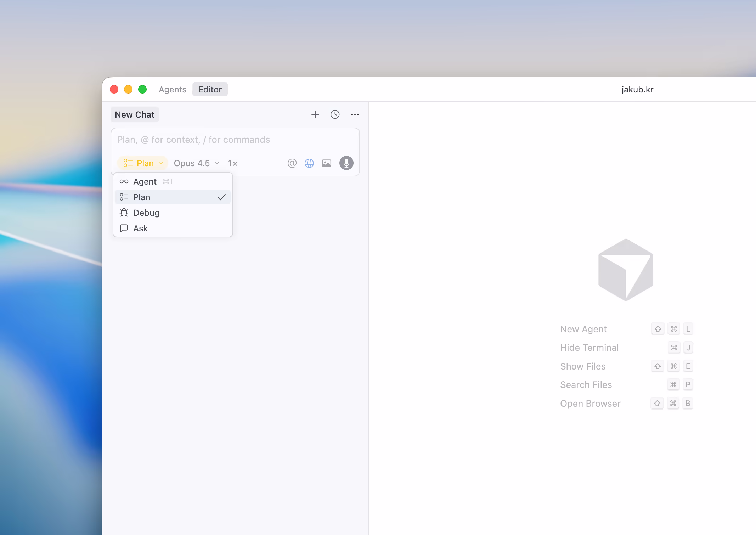Viewport: 756px width, 535px height.
Task: Click the 1x multiplier selector
Action: 232,163
